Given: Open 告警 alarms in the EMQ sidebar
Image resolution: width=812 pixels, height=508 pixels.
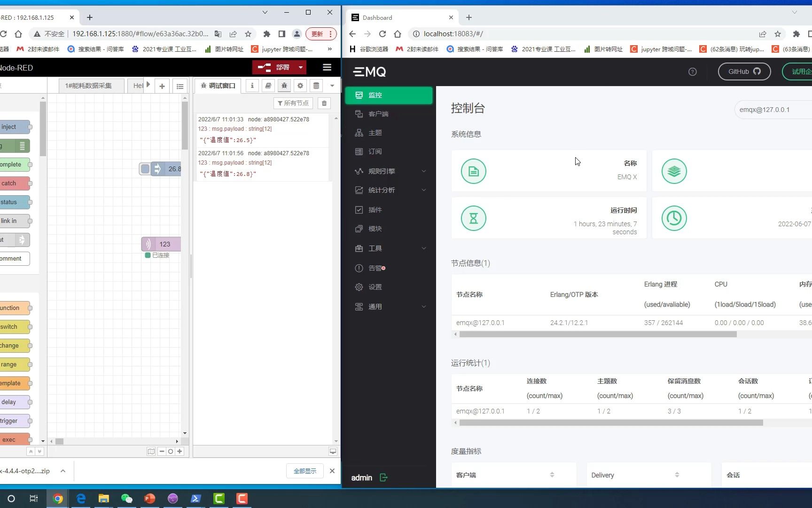Looking at the screenshot, I should pos(389,268).
